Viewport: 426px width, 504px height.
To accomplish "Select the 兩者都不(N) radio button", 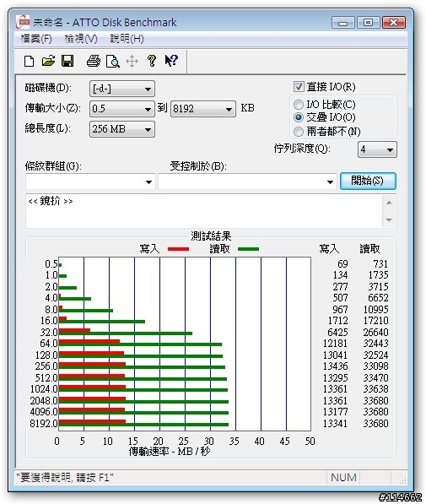I will (299, 132).
